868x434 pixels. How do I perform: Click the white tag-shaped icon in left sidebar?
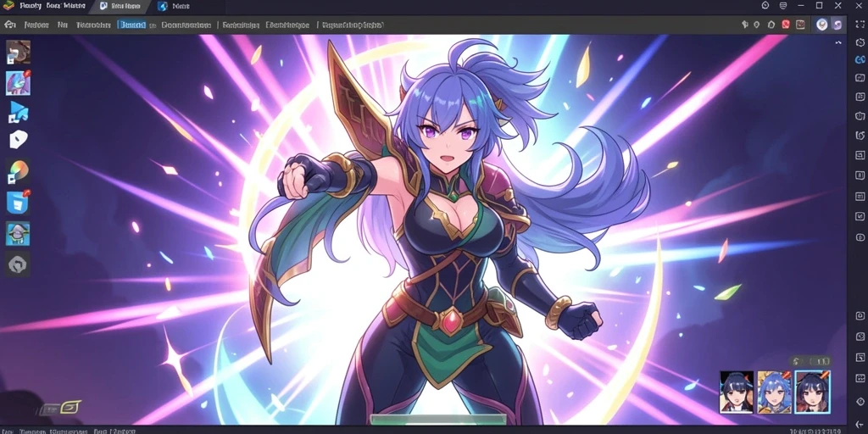pos(18,140)
